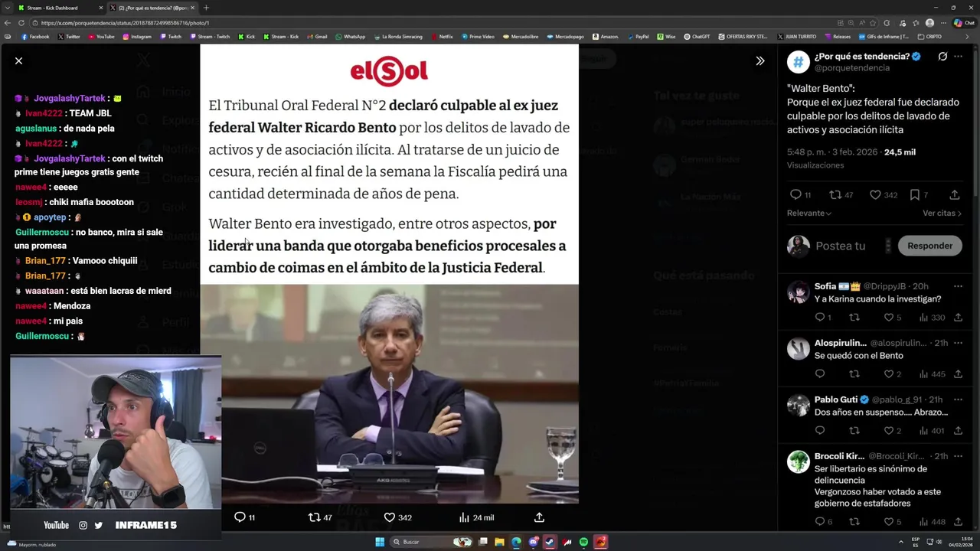Open Sofia's profile avatar
This screenshot has height=551, width=980.
[x=799, y=292]
